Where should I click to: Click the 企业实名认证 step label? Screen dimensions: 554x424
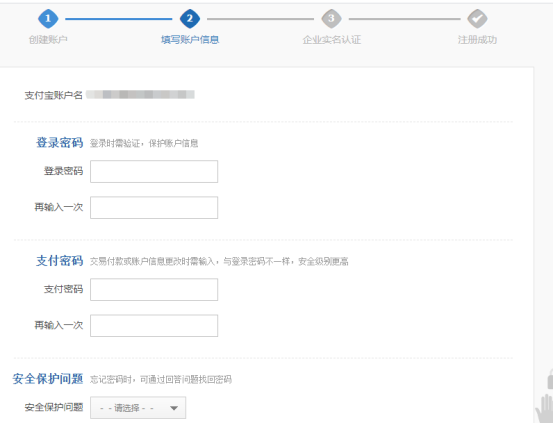[332, 40]
